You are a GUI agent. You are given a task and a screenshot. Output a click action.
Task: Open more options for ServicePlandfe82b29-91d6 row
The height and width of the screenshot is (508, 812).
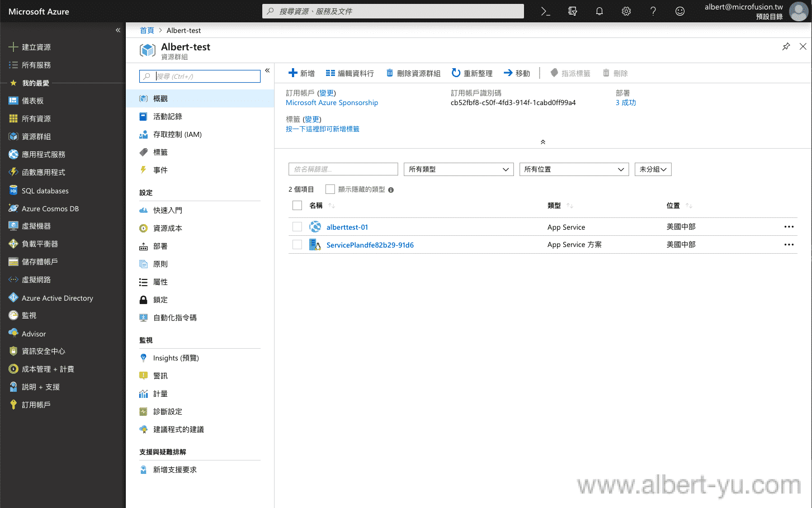click(x=789, y=245)
